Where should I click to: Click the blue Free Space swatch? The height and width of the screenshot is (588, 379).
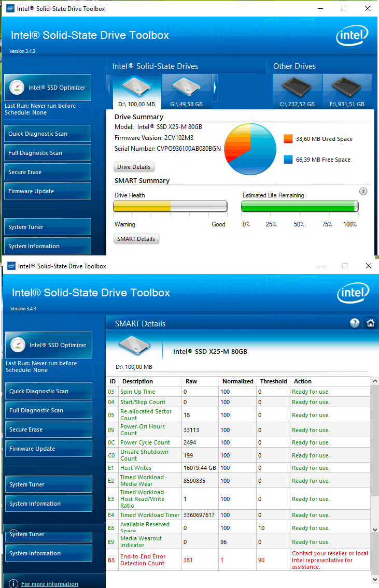pos(288,160)
